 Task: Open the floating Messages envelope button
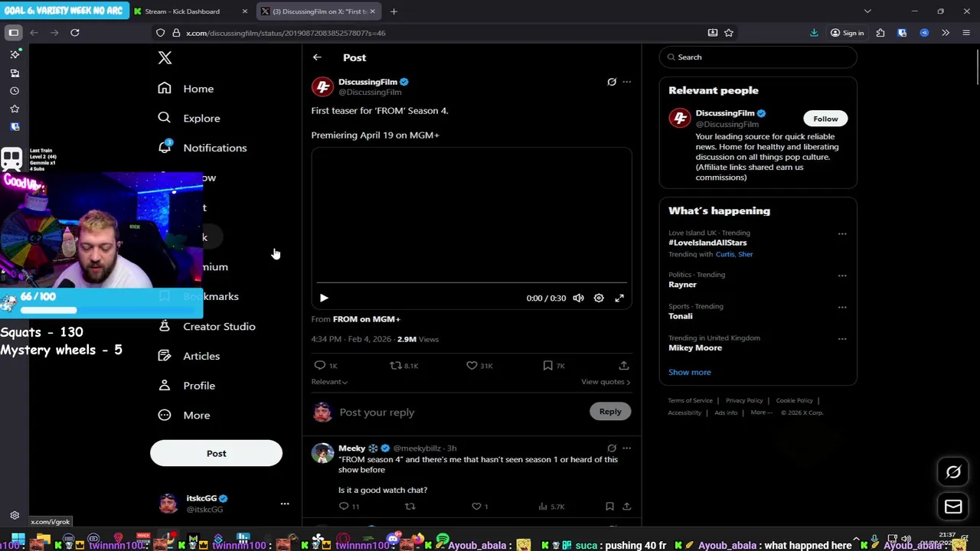[x=953, y=507]
